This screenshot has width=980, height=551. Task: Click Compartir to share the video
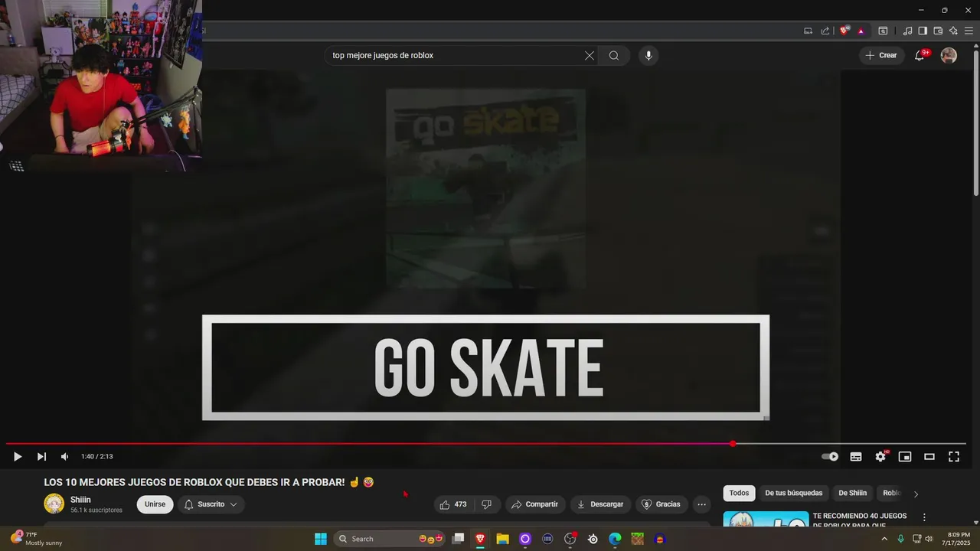(x=535, y=504)
